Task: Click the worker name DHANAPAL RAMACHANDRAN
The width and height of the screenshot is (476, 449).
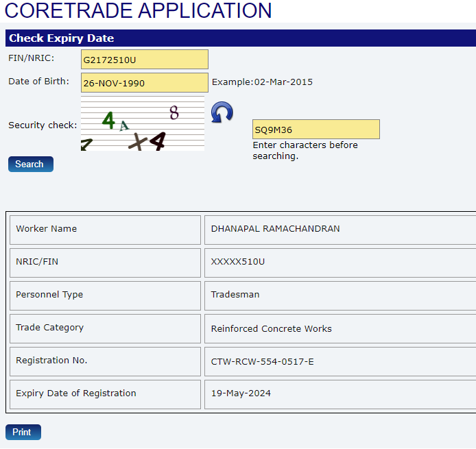Action: 275,229
